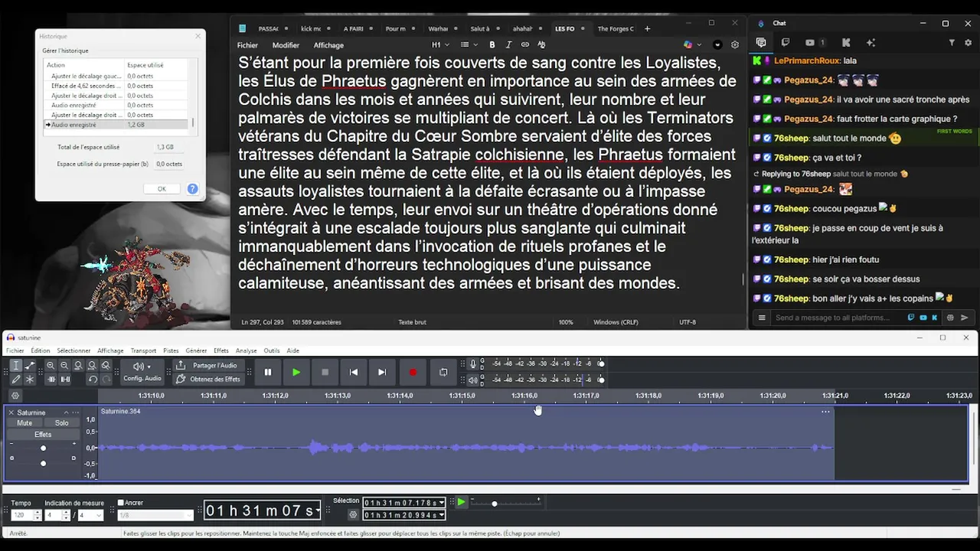Stop playback with the Stop button

point(325,372)
